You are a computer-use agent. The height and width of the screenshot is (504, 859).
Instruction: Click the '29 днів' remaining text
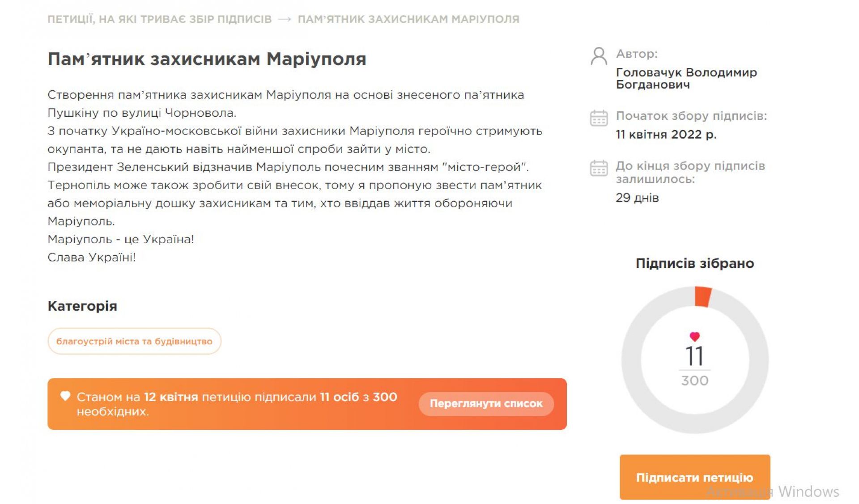637,198
